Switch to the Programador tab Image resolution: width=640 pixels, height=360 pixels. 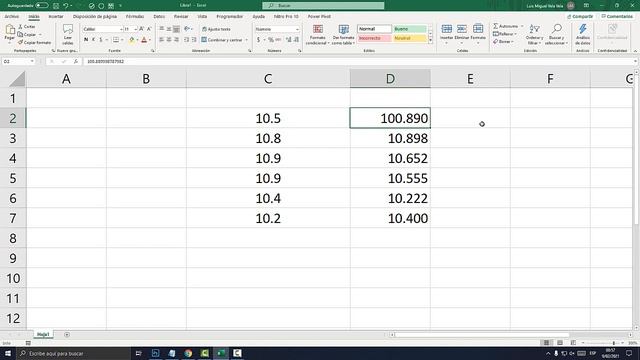(229, 16)
